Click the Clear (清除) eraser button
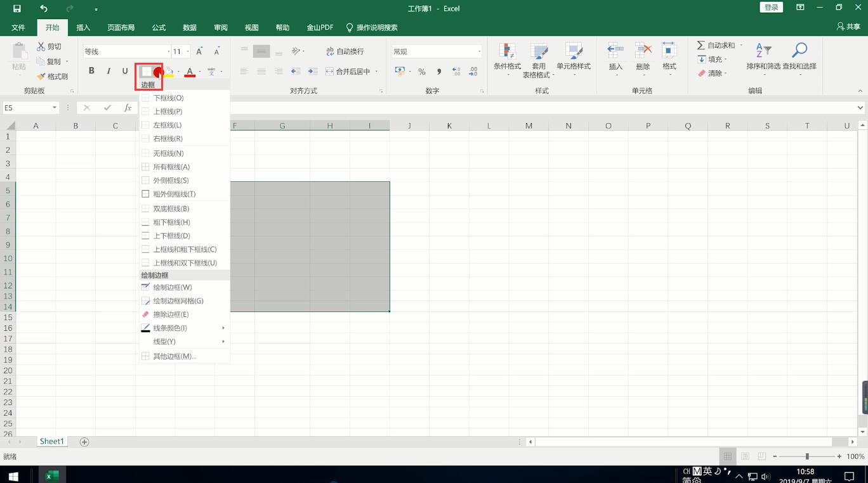Viewport: 868px width, 483px height. tap(711, 73)
